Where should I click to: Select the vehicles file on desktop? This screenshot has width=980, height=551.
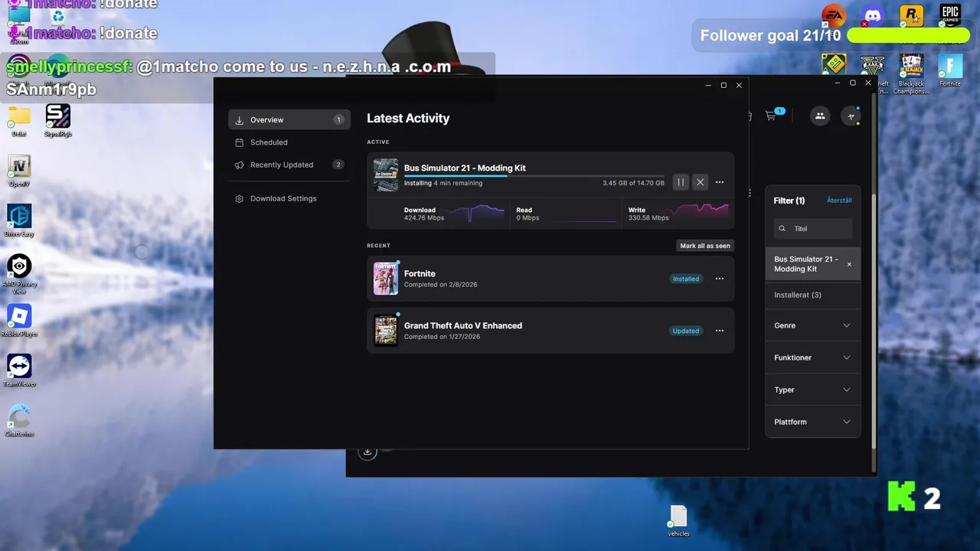click(678, 520)
